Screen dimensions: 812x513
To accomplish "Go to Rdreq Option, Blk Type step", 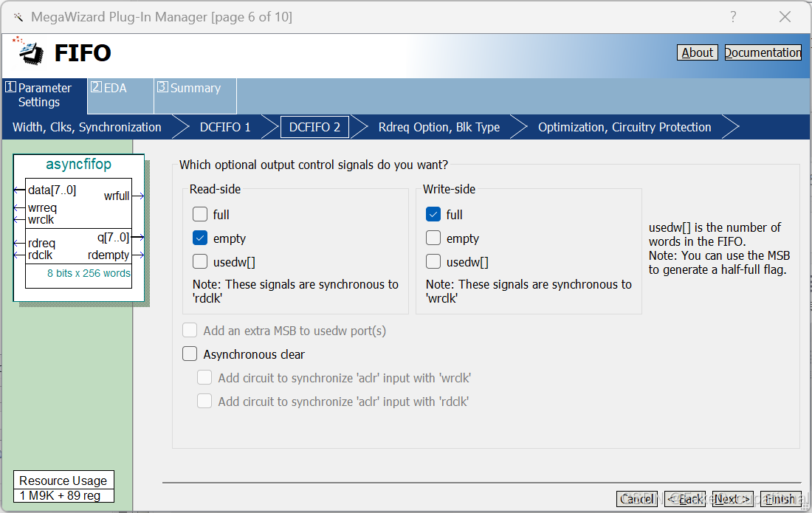I will pyautogui.click(x=439, y=128).
